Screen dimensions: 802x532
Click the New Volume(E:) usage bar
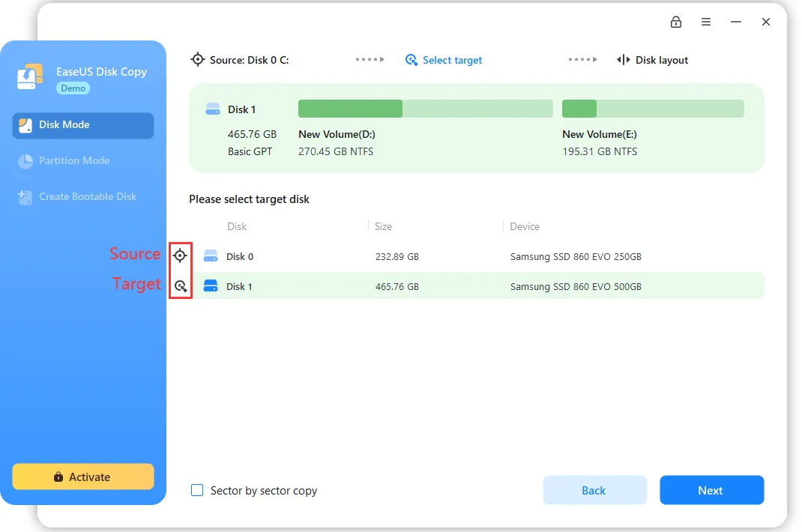coord(652,109)
